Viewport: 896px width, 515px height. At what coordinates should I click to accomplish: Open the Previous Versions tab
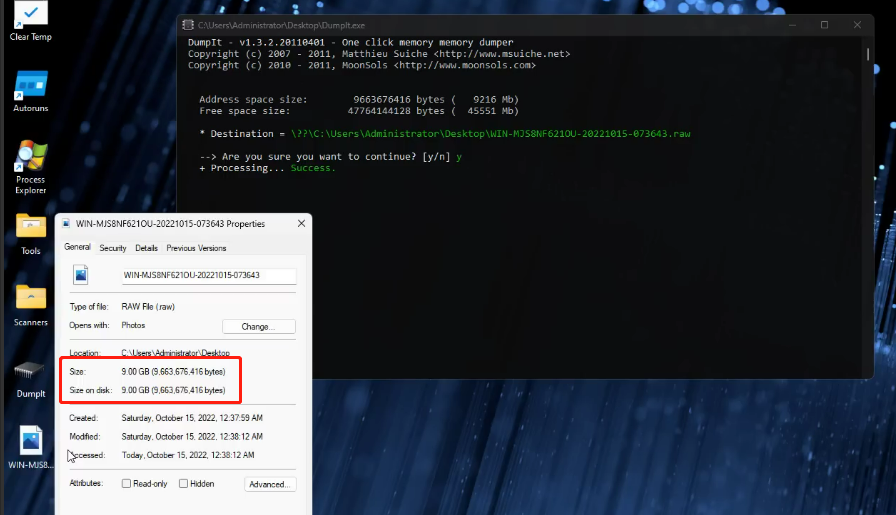(x=196, y=248)
